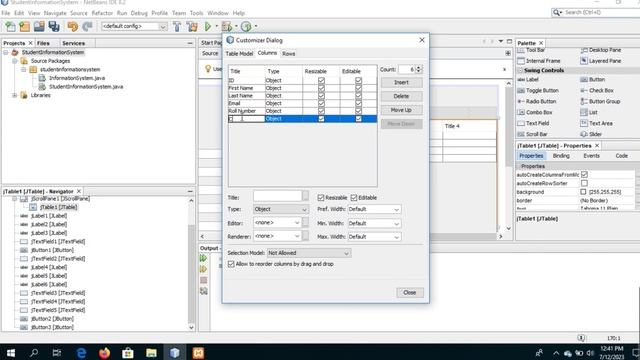The height and width of the screenshot is (360, 640).
Task: Click the Insert button
Action: click(401, 82)
